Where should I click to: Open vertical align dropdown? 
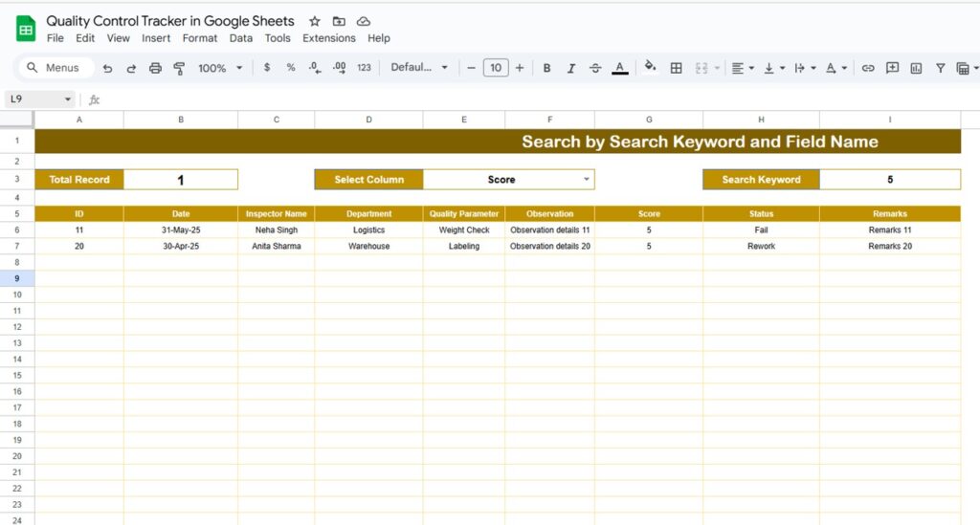774,68
